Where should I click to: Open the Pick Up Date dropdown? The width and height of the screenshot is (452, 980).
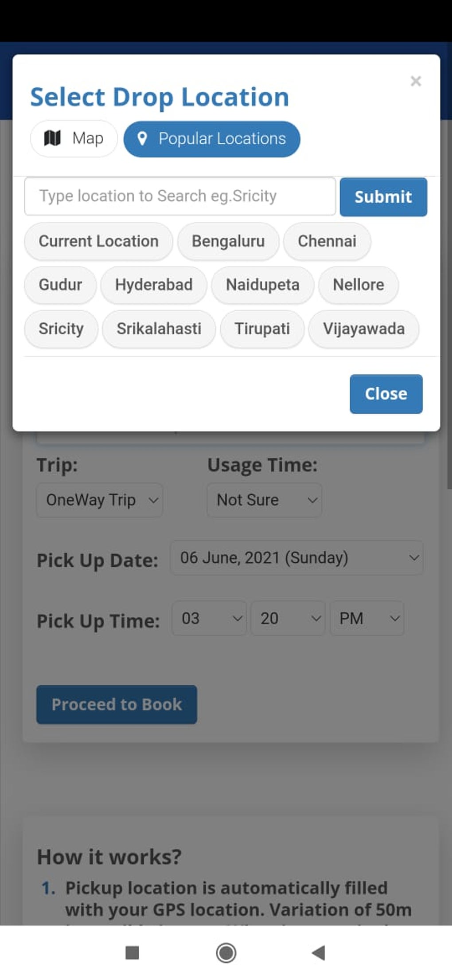click(296, 558)
